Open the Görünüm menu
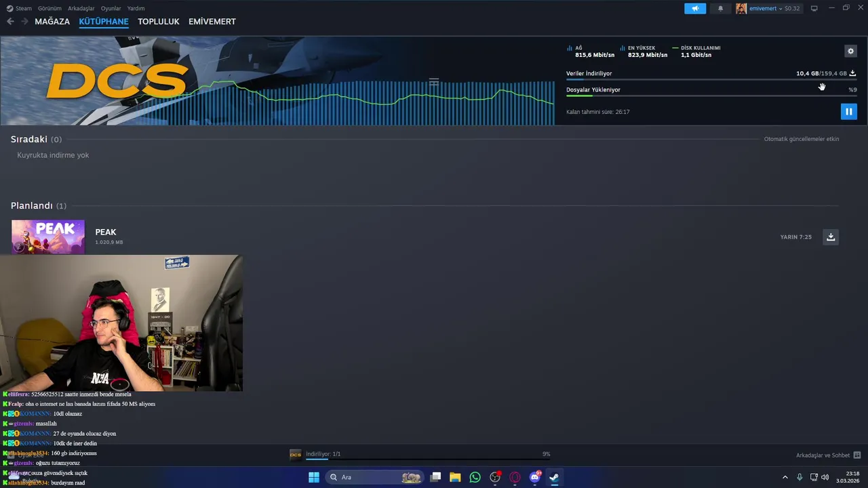This screenshot has height=488, width=868. 50,8
